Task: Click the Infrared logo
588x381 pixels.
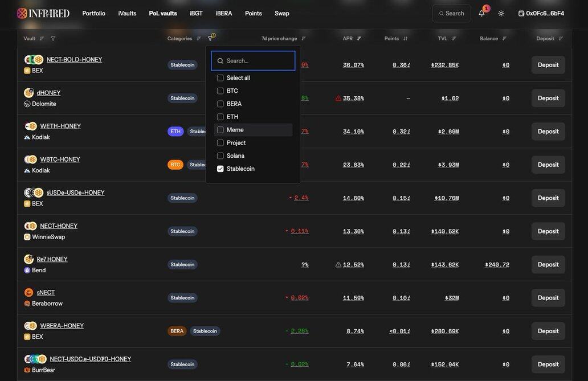Action: 43,13
